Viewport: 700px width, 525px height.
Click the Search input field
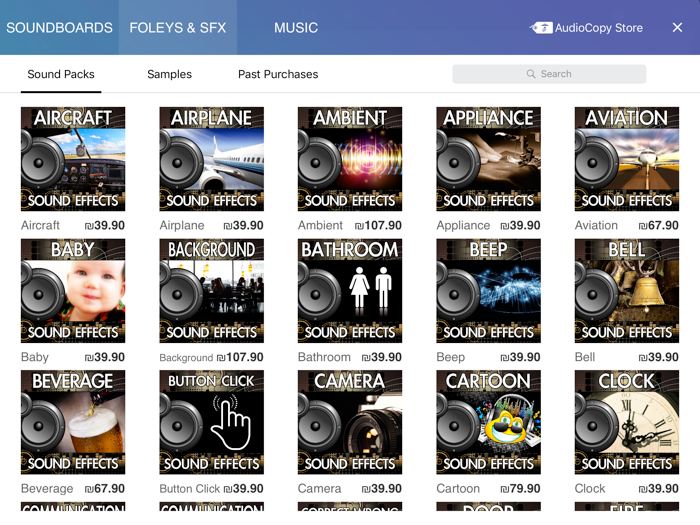pos(549,74)
